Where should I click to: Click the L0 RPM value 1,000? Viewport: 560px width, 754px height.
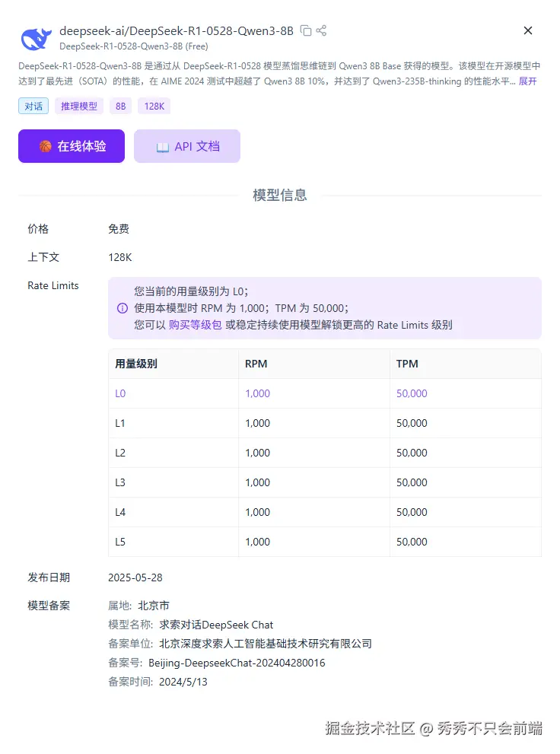(x=258, y=394)
